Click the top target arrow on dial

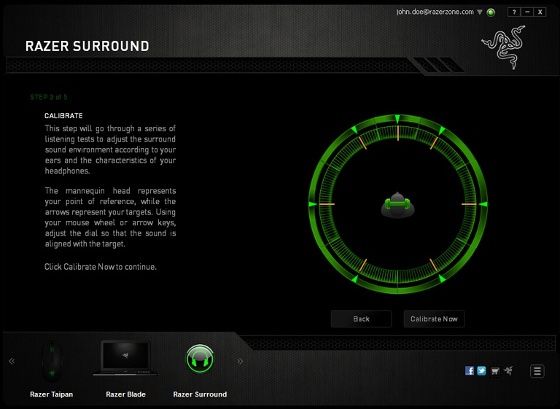[x=397, y=119]
